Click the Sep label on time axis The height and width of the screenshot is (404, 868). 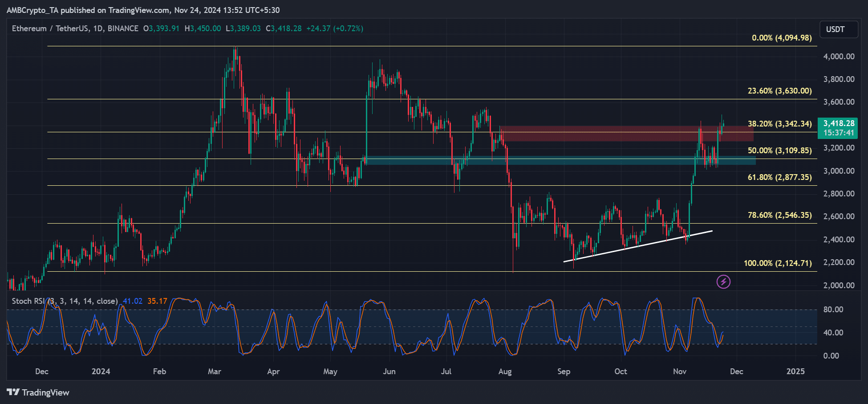[564, 371]
